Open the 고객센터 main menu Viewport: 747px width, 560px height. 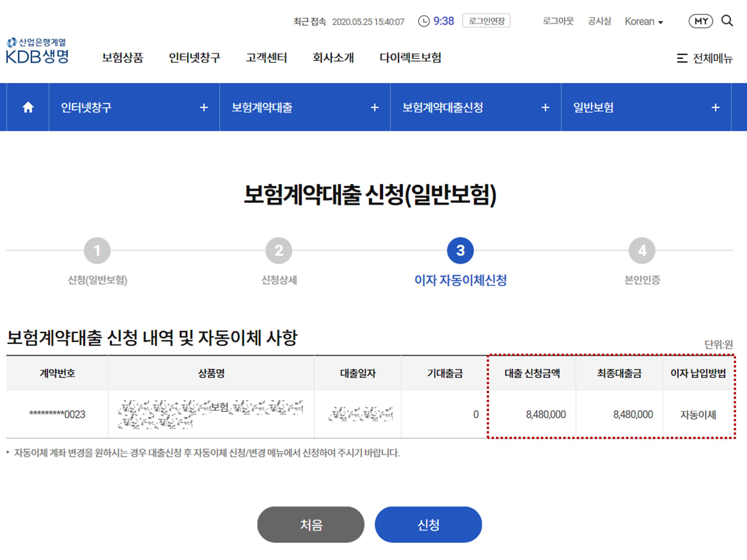pos(266,58)
